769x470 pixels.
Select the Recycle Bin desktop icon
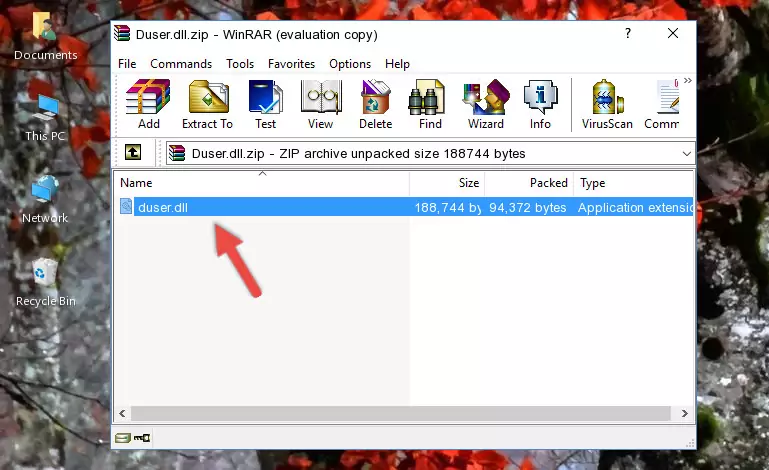(46, 283)
